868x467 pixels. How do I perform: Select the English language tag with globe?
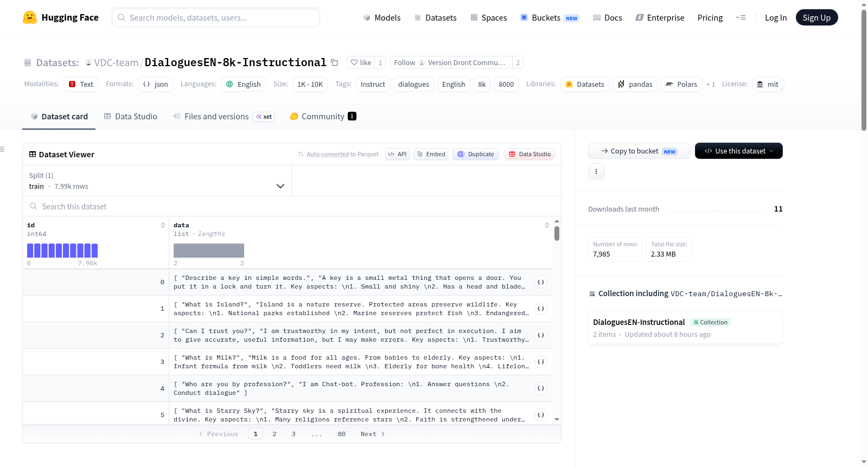(x=244, y=84)
